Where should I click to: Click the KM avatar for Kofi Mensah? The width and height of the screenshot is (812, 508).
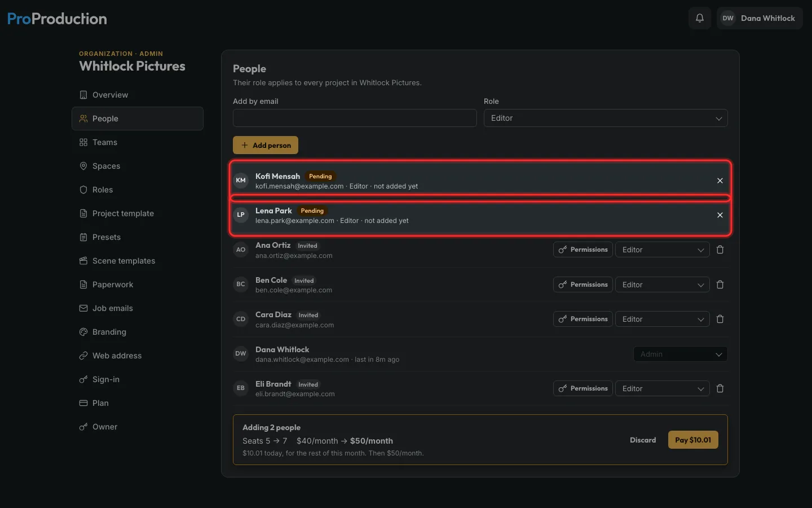tap(241, 181)
